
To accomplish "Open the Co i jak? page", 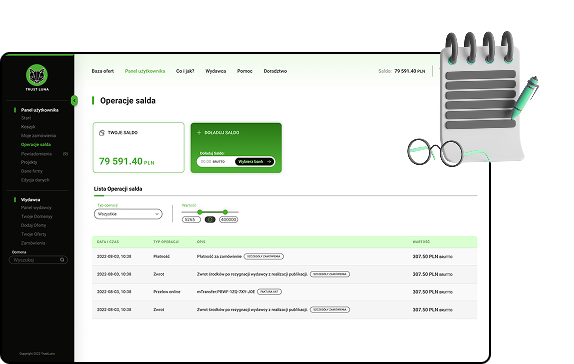I will pos(185,71).
